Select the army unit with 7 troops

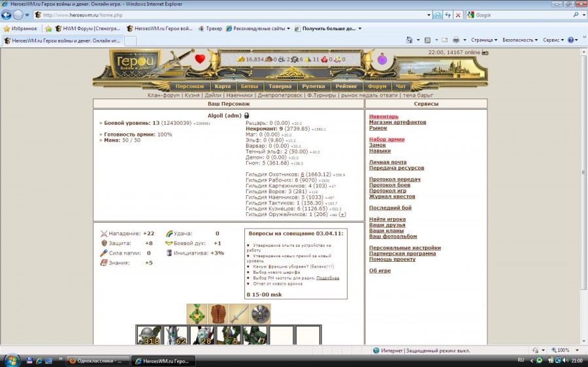click(255, 335)
